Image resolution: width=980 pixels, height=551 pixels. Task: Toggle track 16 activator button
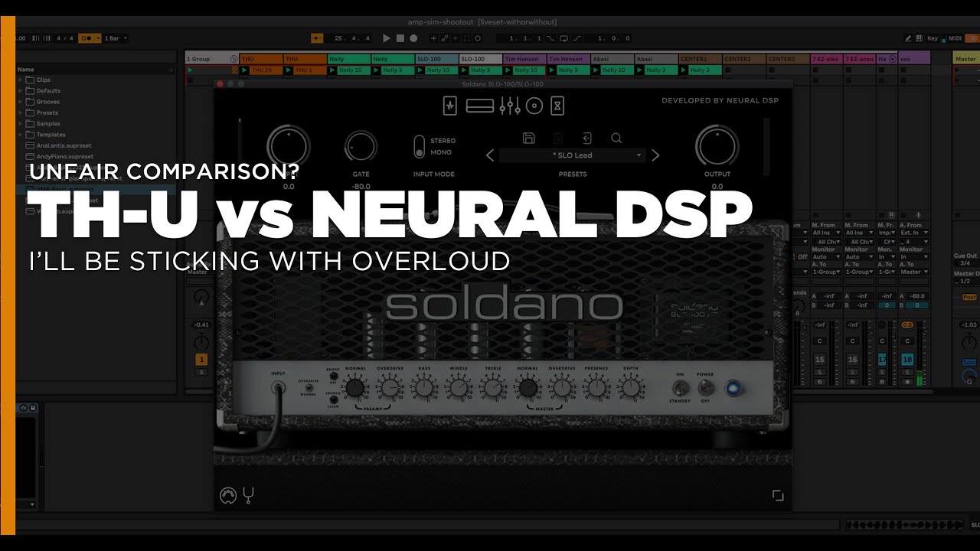tap(854, 359)
